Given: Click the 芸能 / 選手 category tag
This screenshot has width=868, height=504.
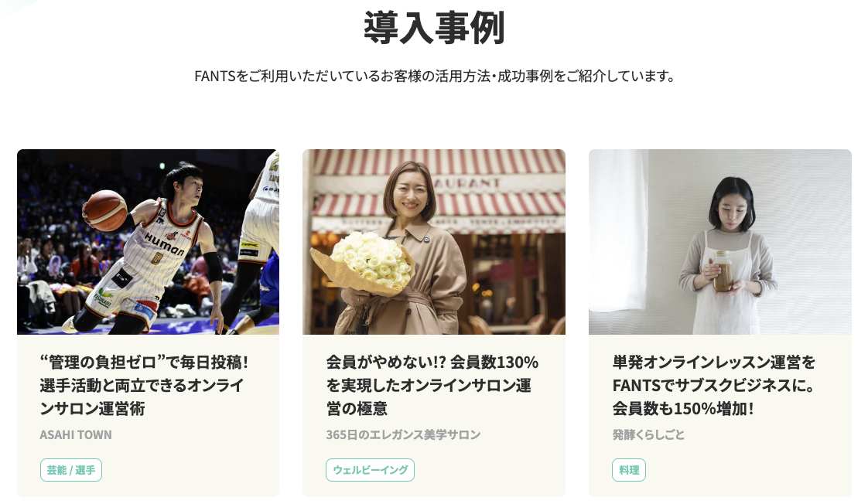Looking at the screenshot, I should pyautogui.click(x=71, y=470).
